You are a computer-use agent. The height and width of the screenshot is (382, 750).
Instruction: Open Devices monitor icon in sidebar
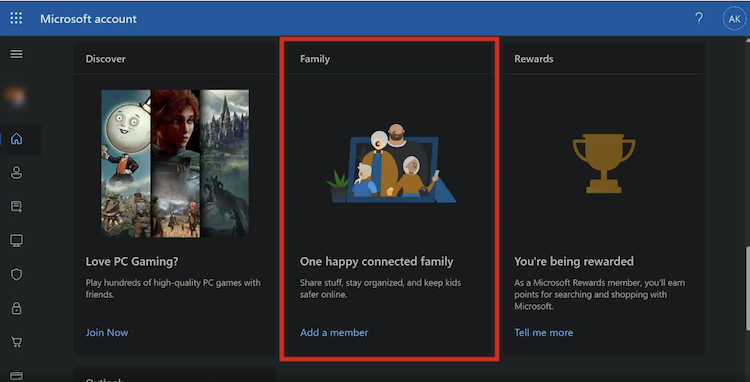[x=16, y=240]
